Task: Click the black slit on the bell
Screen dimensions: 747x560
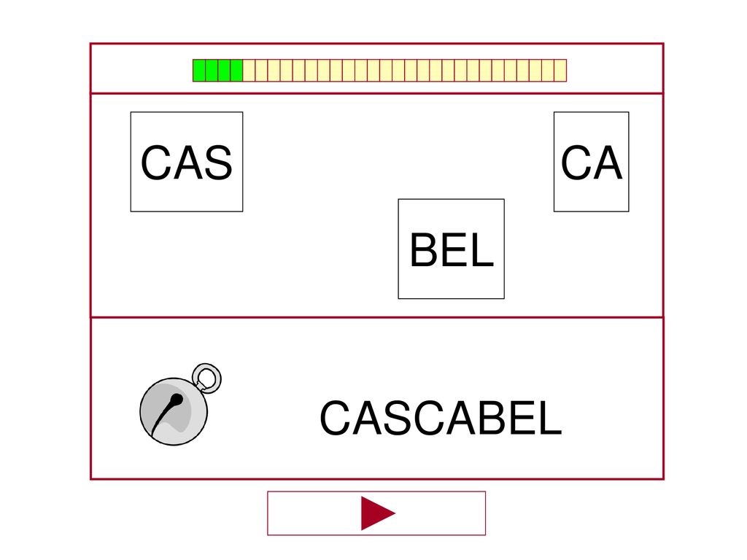Action: click(x=167, y=413)
